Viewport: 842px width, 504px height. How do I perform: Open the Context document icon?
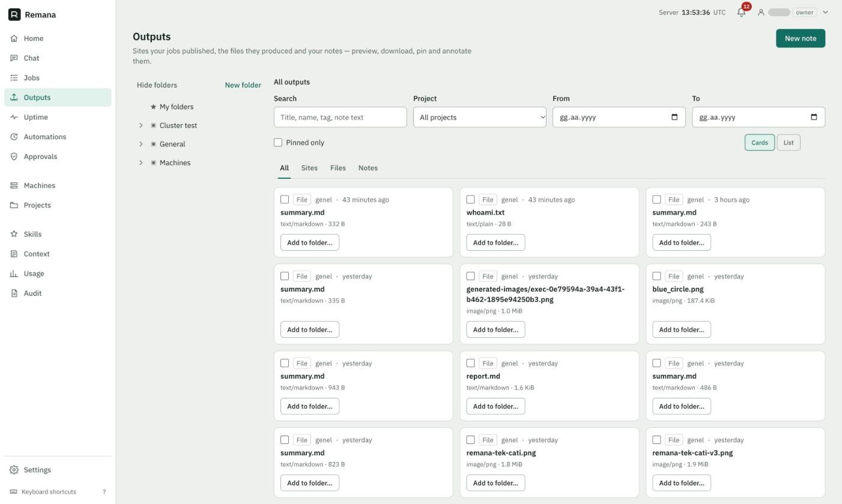[x=14, y=254]
